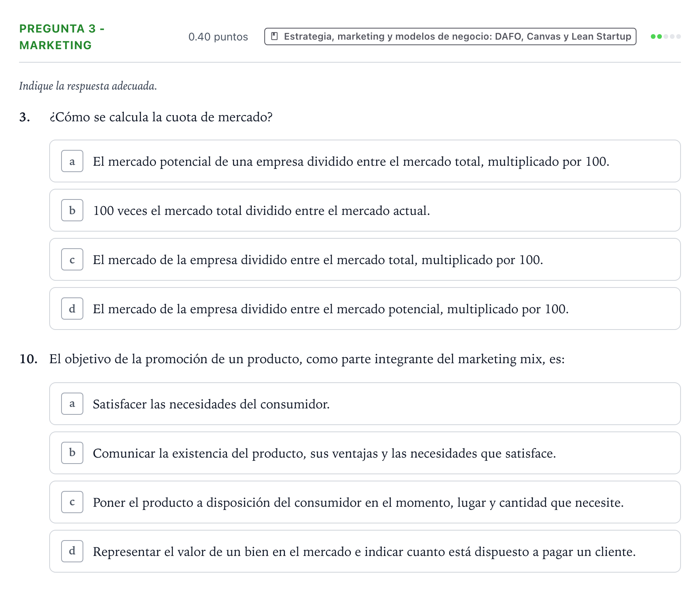Click the book icon in the topic tag
This screenshot has height=598, width=700.
pyautogui.click(x=274, y=36)
